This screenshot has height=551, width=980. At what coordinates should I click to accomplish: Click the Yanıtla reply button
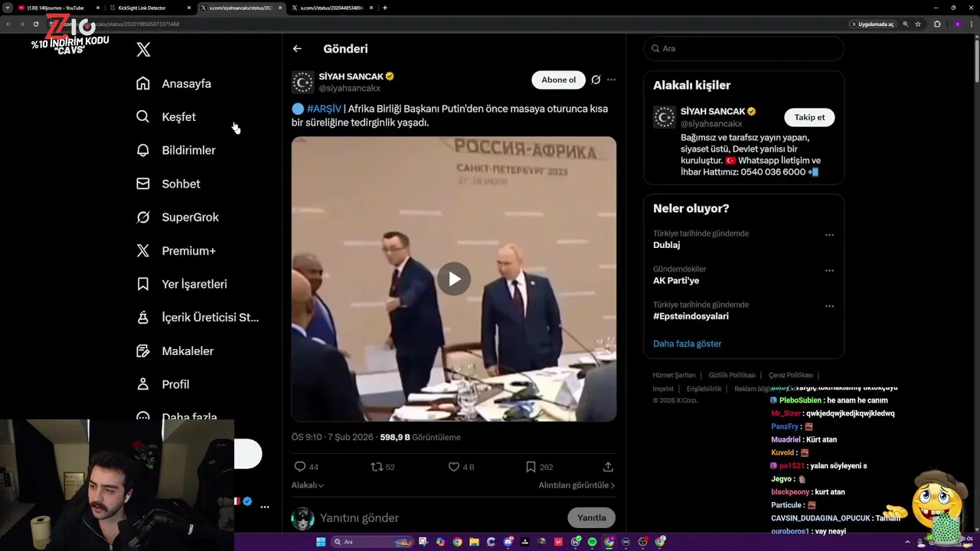click(591, 518)
